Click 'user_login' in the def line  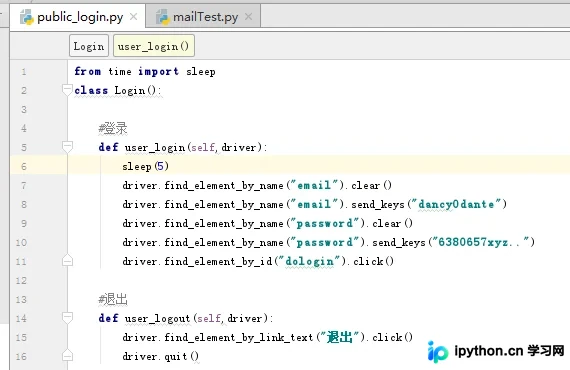pos(155,147)
